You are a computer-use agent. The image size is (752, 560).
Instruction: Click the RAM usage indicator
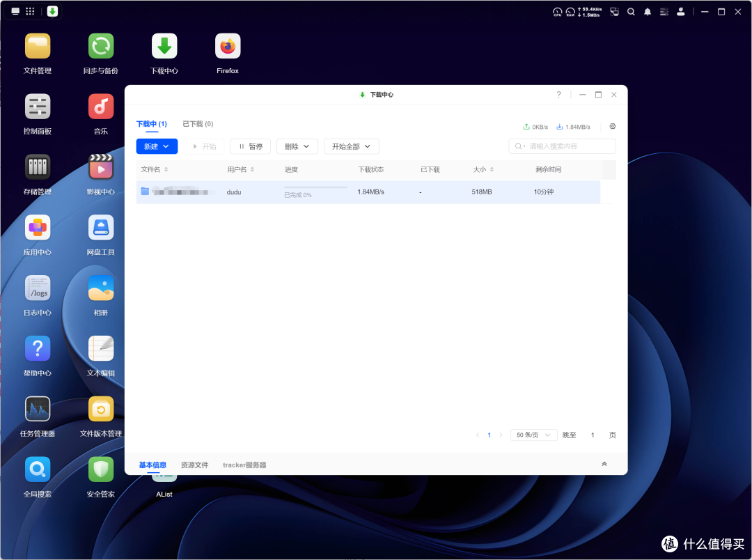pyautogui.click(x=570, y=12)
